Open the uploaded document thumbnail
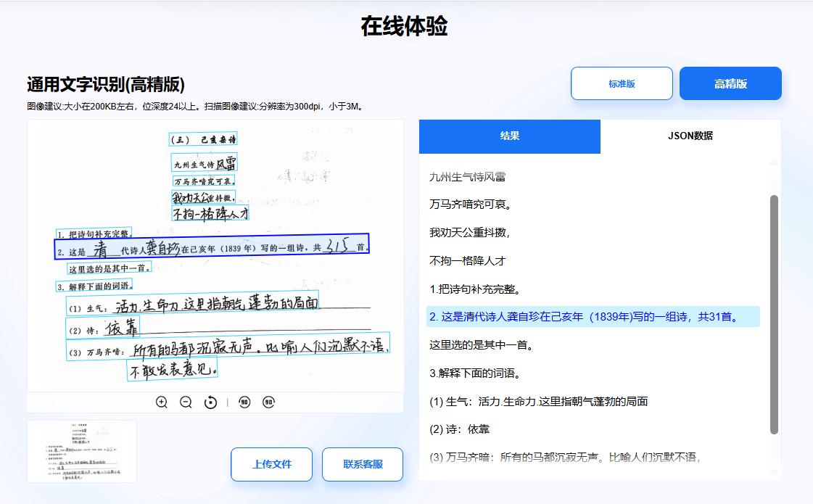813x504 pixels. (81, 450)
